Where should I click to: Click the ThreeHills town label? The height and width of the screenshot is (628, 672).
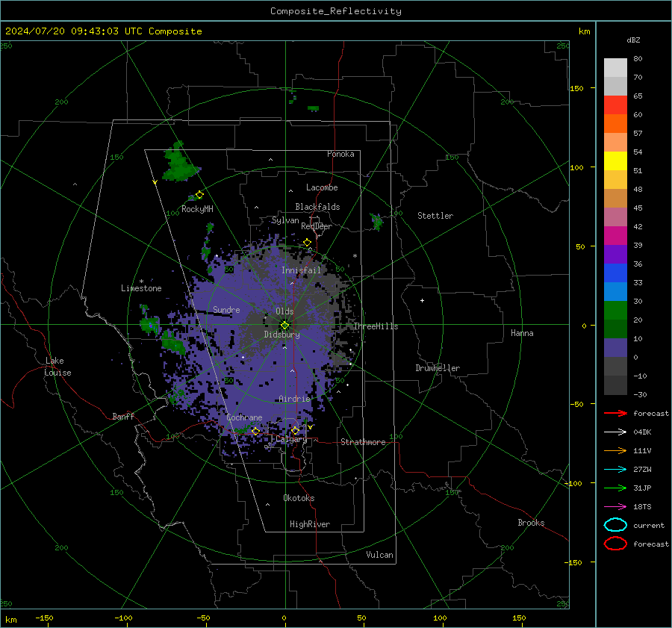coord(376,326)
